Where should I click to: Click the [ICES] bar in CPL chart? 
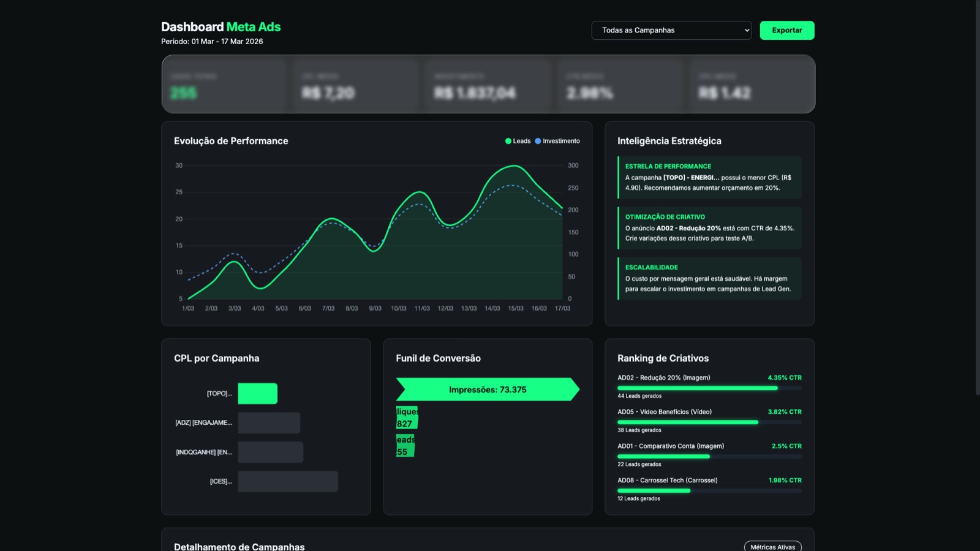pos(288,481)
